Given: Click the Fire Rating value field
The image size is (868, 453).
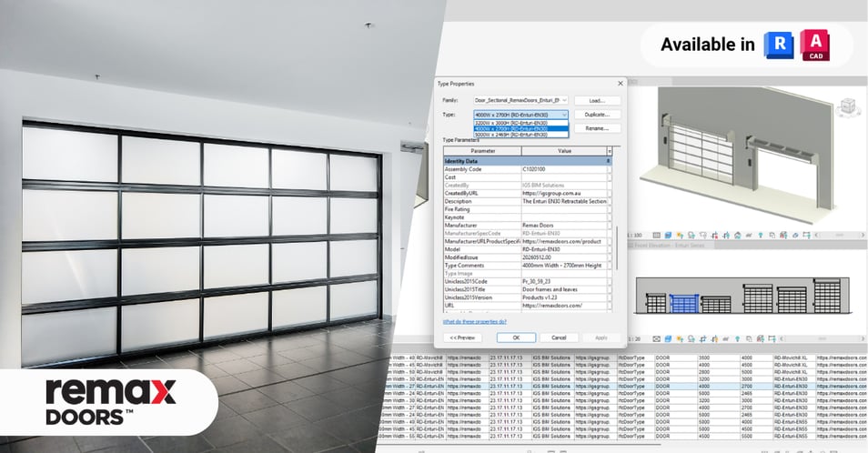Looking at the screenshot, I should pyautogui.click(x=563, y=209).
